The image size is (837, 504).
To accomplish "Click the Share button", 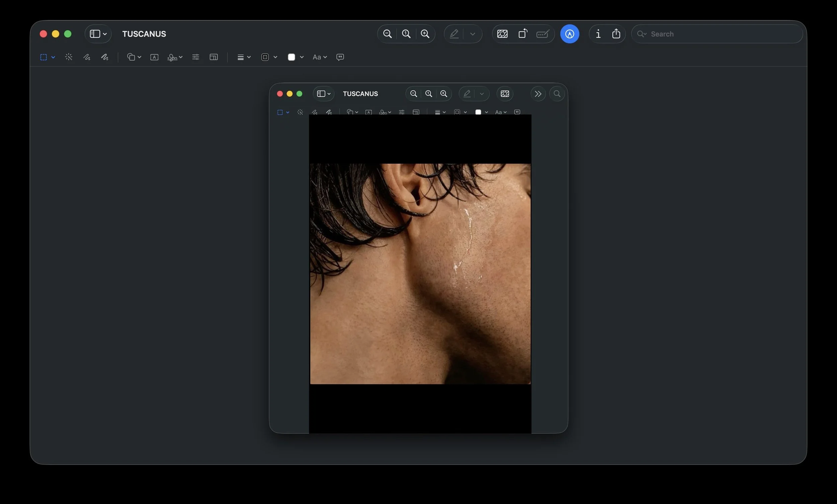I will pos(616,33).
